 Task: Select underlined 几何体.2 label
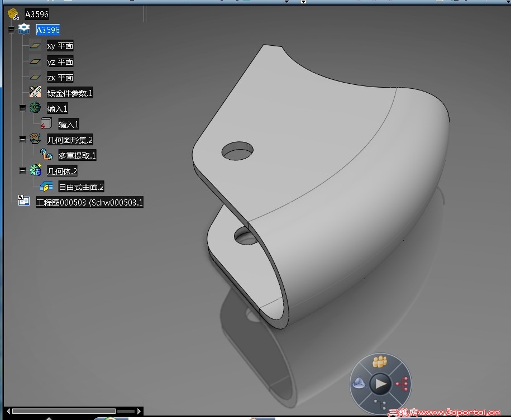62,171
